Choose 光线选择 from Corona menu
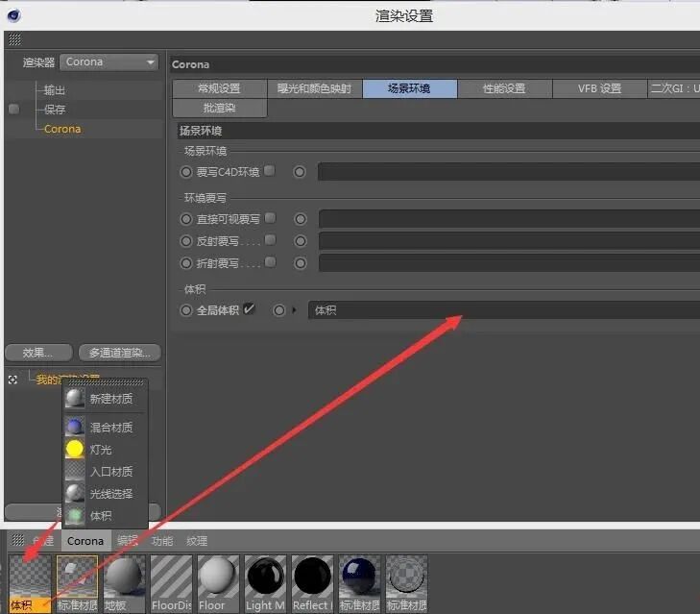The width and height of the screenshot is (700, 614). [106, 493]
